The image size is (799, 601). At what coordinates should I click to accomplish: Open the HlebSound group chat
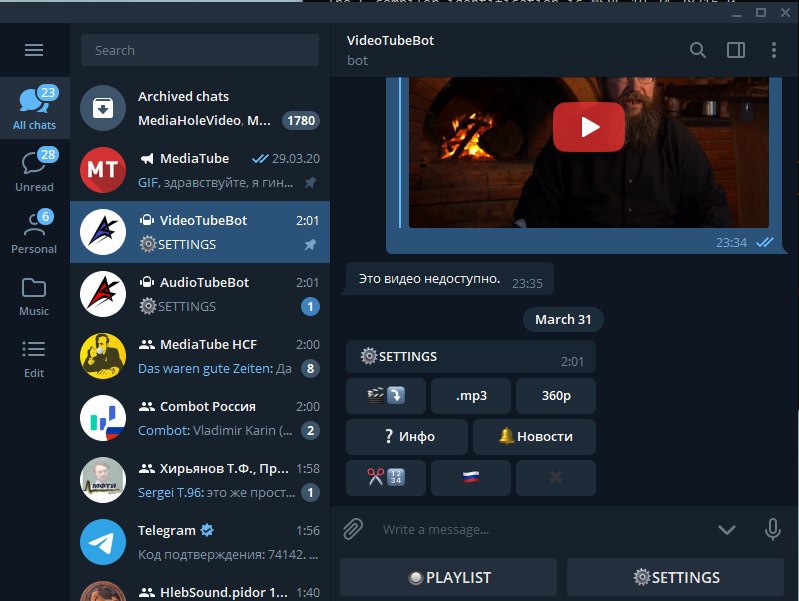pyautogui.click(x=200, y=589)
